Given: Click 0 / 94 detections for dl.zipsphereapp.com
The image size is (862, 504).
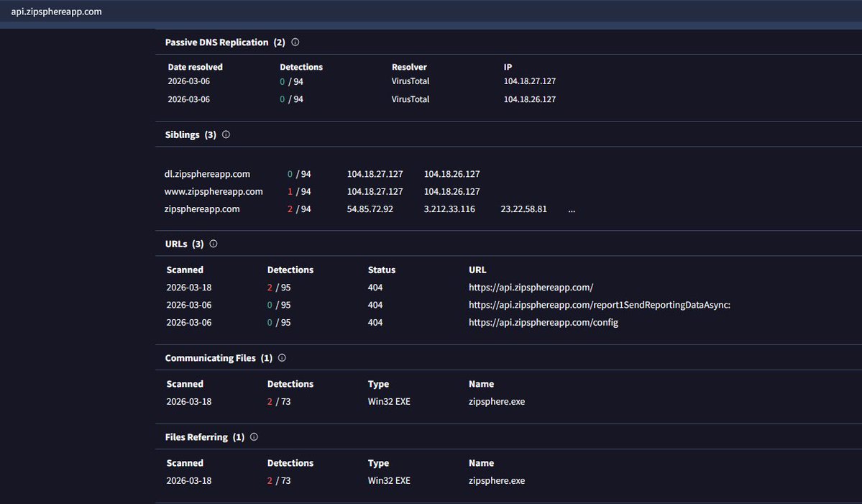Looking at the screenshot, I should (299, 174).
